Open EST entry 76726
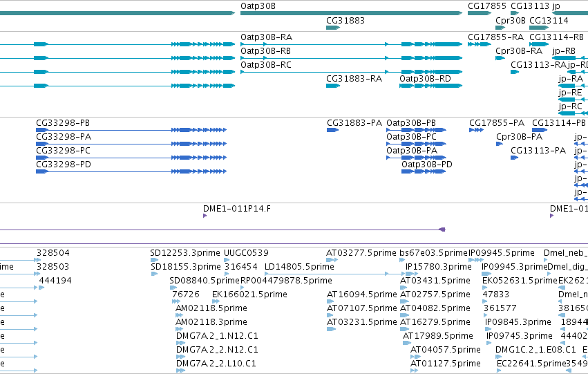This screenshot has width=588, height=374. [186, 294]
